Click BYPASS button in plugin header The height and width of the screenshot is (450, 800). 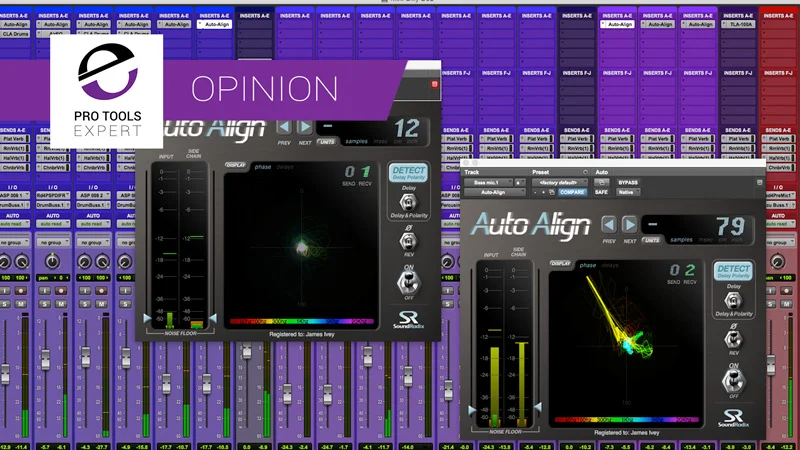[628, 183]
